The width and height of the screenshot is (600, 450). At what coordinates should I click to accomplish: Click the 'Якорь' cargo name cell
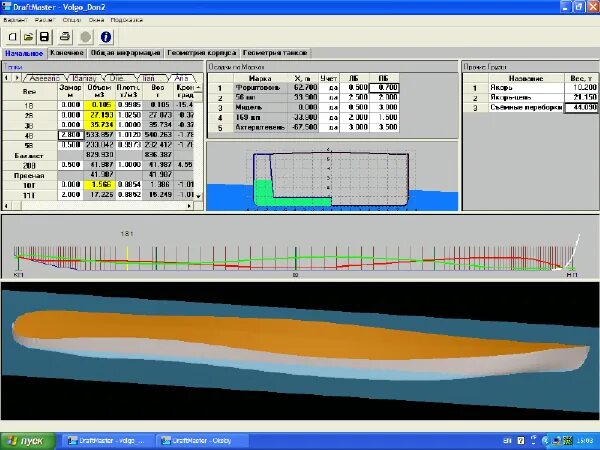[x=526, y=88]
